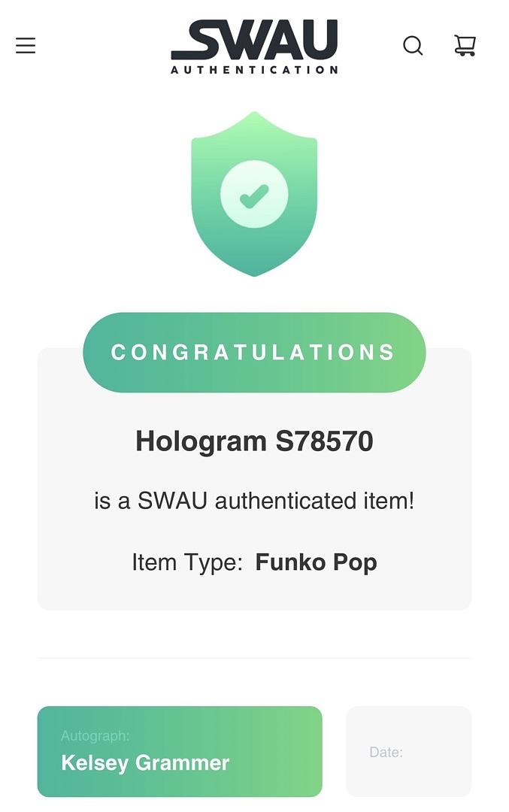Viewport: 509px width, 812px height.
Task: Click the horizontal divider line below panel
Action: (254, 658)
